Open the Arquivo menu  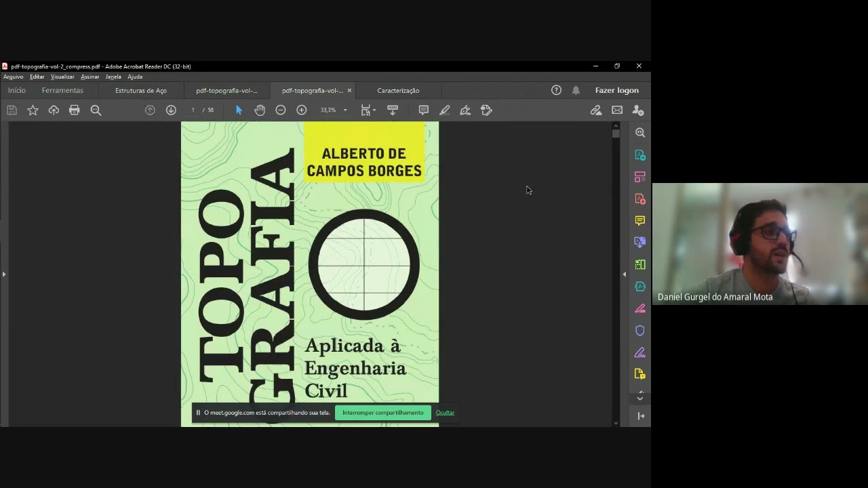[x=13, y=77]
